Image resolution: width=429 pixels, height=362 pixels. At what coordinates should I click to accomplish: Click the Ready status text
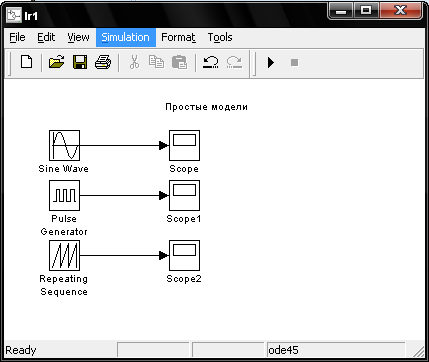point(21,350)
